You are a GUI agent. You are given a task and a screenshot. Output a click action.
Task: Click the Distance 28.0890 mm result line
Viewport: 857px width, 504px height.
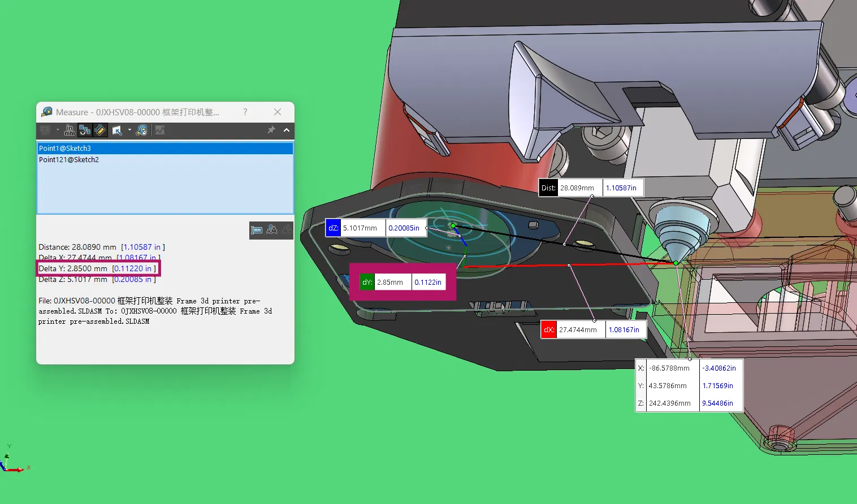pyautogui.click(x=102, y=247)
